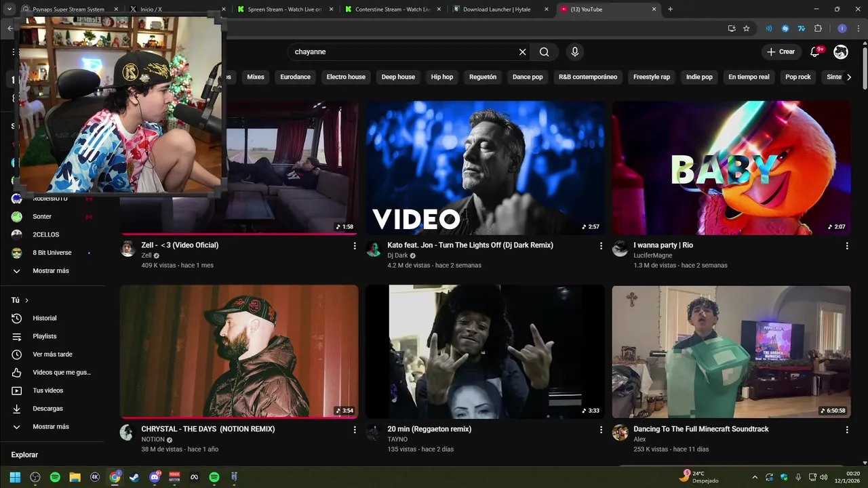The height and width of the screenshot is (488, 868).
Task: Open options for 20 min (Reggaeton remix)
Action: [601, 430]
